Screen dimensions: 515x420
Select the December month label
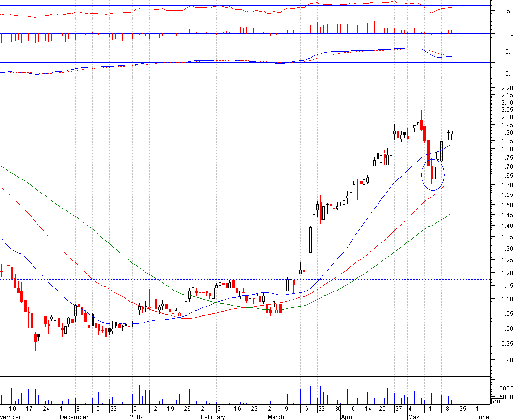[x=74, y=417]
